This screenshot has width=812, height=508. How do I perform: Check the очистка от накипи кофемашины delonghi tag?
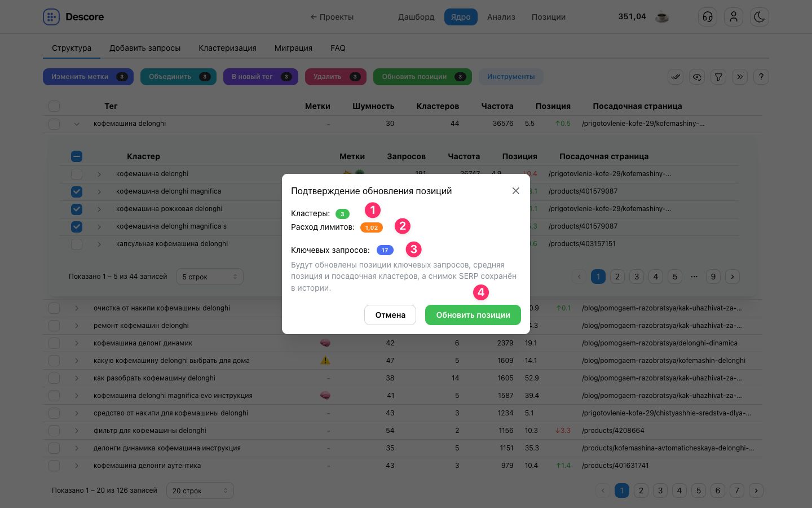[54, 308]
